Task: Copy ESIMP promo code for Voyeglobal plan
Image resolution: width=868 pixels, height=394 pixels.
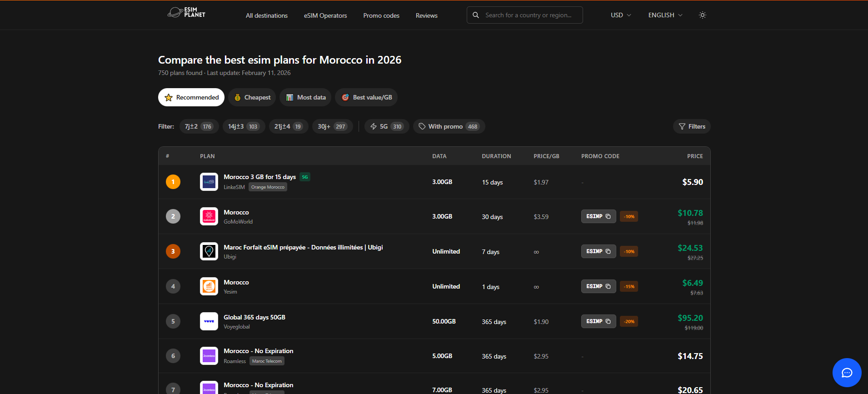Action: tap(598, 321)
